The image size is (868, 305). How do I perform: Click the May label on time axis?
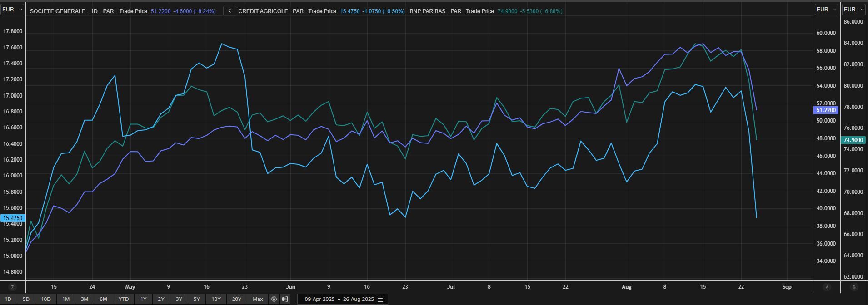130,287
